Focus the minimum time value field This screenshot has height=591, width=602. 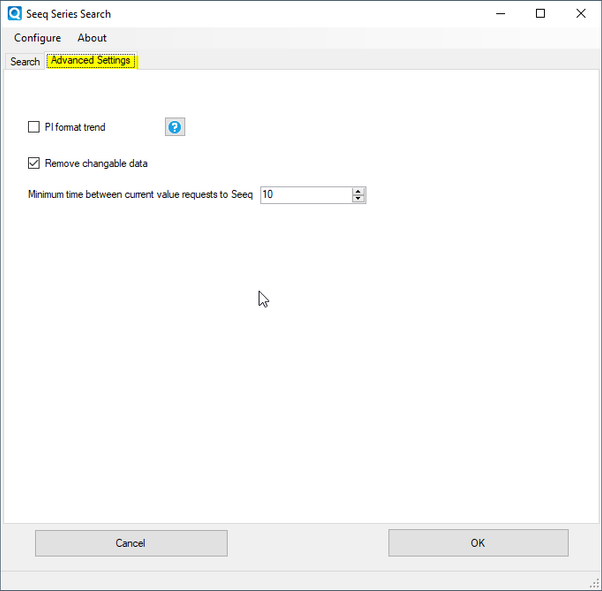[305, 195]
